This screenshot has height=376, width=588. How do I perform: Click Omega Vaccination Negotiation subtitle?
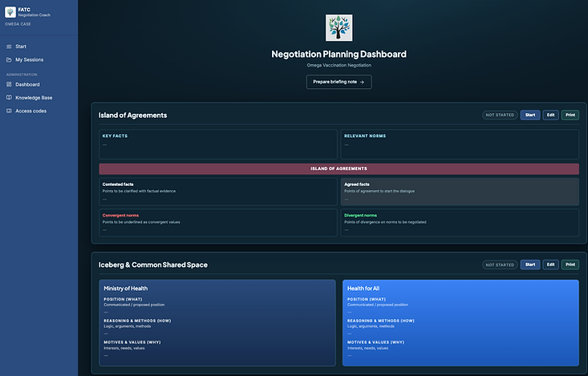pyautogui.click(x=339, y=65)
